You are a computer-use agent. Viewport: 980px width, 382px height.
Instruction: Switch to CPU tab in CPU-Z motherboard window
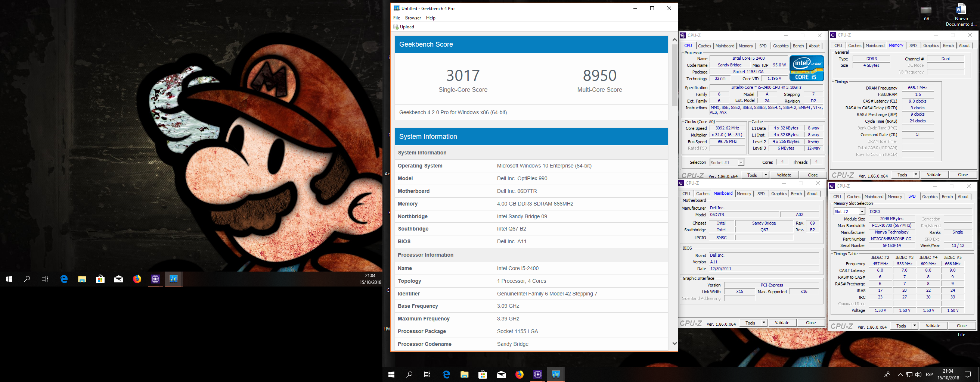pos(686,194)
